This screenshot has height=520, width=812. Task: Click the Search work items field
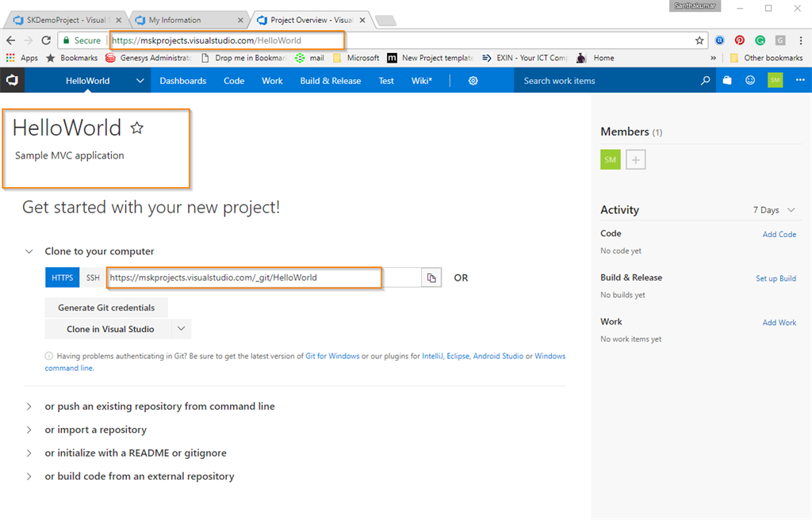pyautogui.click(x=606, y=81)
